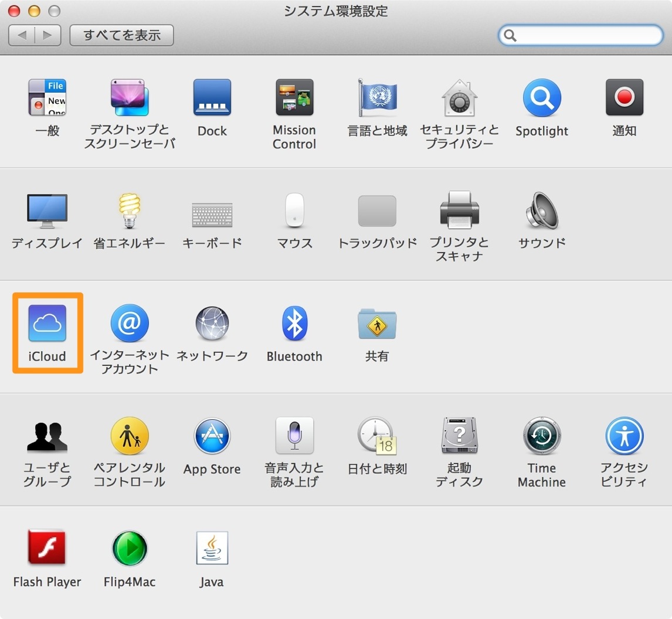
Task: Open the Dock preferences pane
Action: click(212, 97)
